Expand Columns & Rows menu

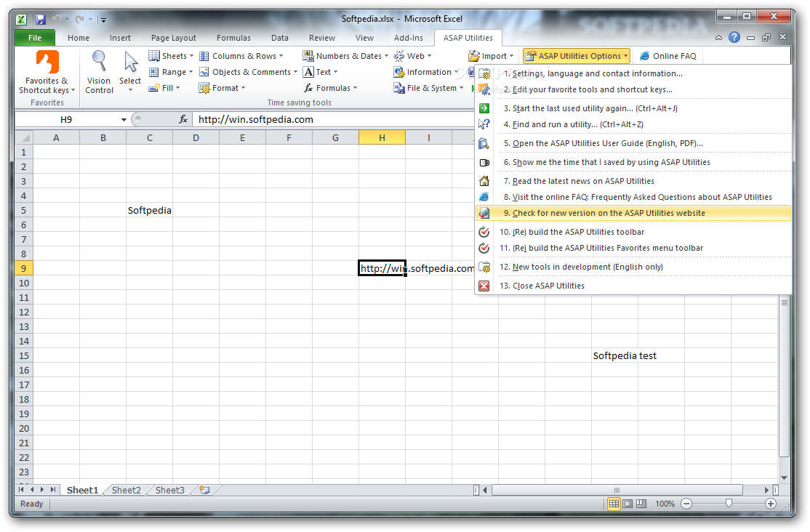pos(241,56)
